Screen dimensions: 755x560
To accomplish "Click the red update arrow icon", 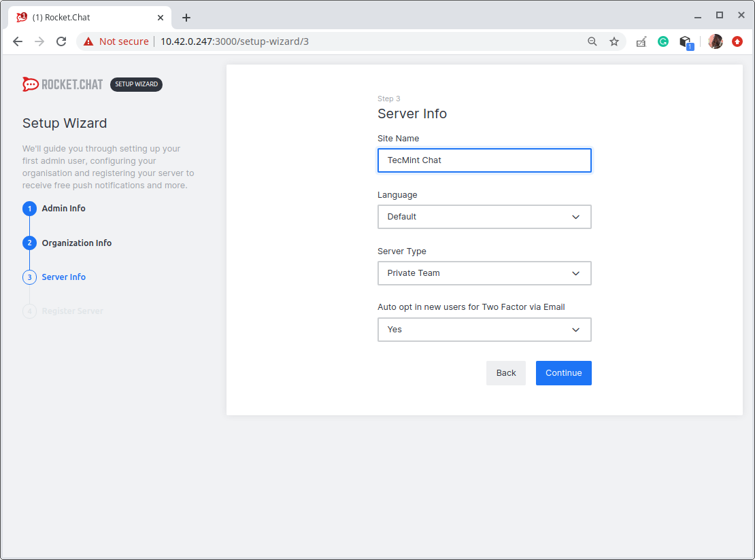I will [737, 41].
